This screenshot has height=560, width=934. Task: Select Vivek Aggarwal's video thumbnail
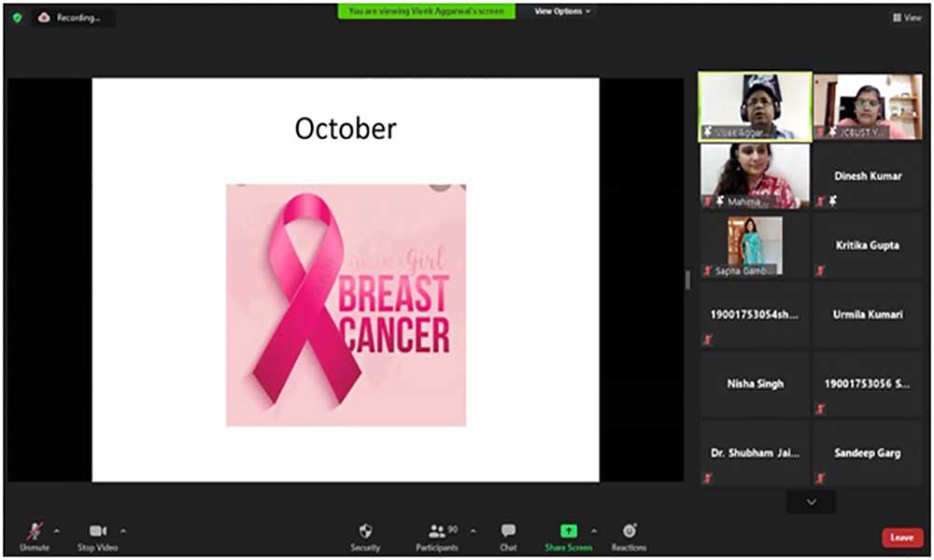pos(755,107)
